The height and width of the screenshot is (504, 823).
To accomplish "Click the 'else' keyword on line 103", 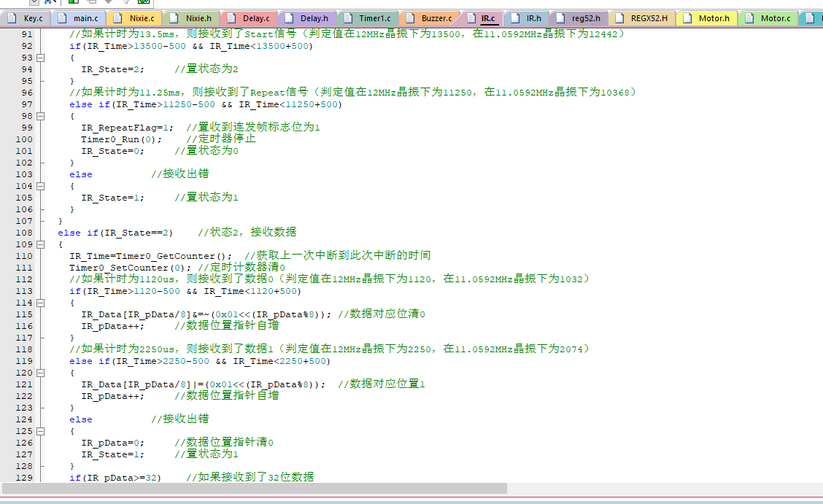I will click(81, 174).
